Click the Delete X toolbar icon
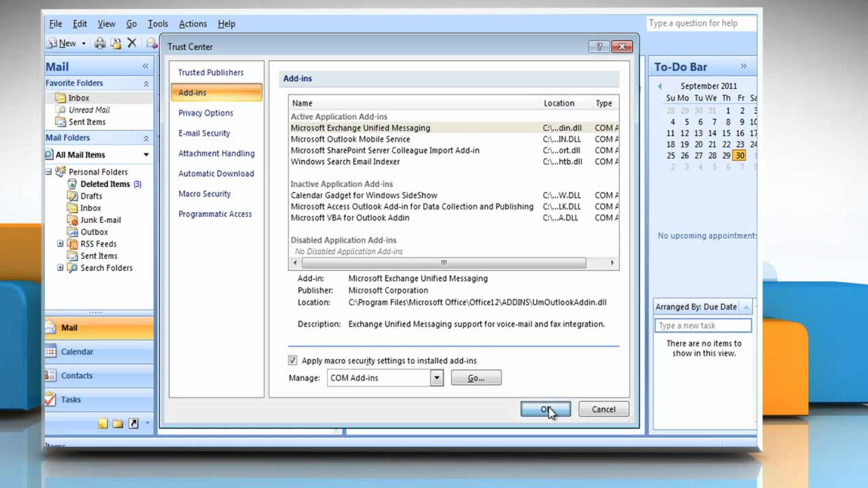The width and height of the screenshot is (868, 488). click(132, 43)
